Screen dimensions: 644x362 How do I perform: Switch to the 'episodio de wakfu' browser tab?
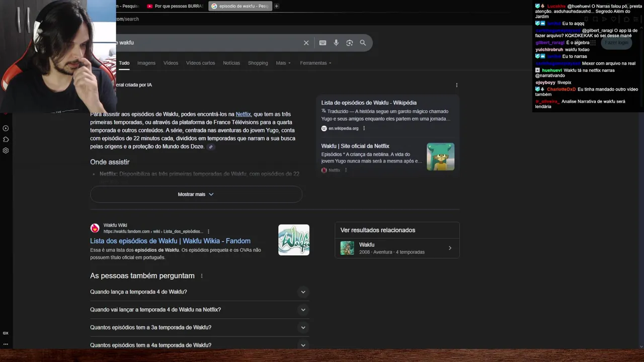tap(239, 6)
